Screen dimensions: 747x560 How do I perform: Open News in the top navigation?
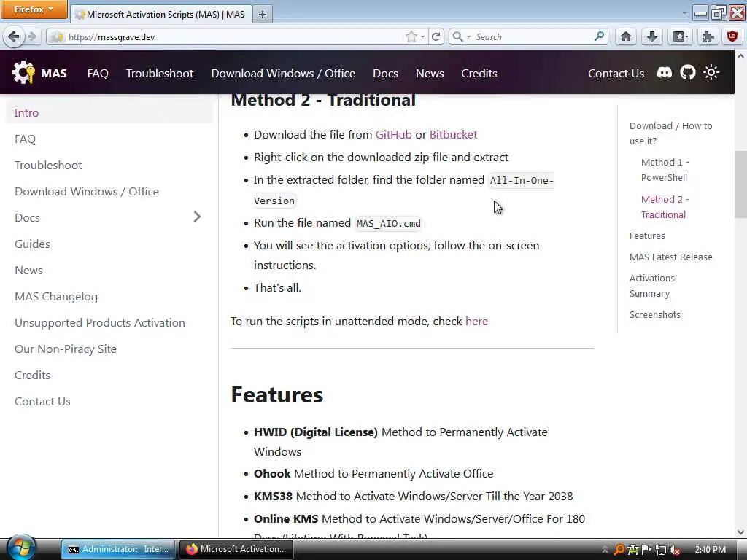pos(430,74)
